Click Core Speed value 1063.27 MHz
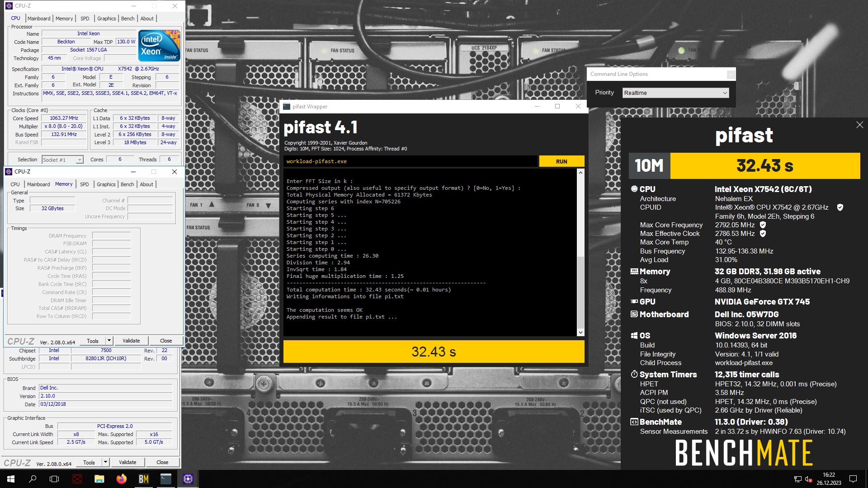 pyautogui.click(x=64, y=118)
